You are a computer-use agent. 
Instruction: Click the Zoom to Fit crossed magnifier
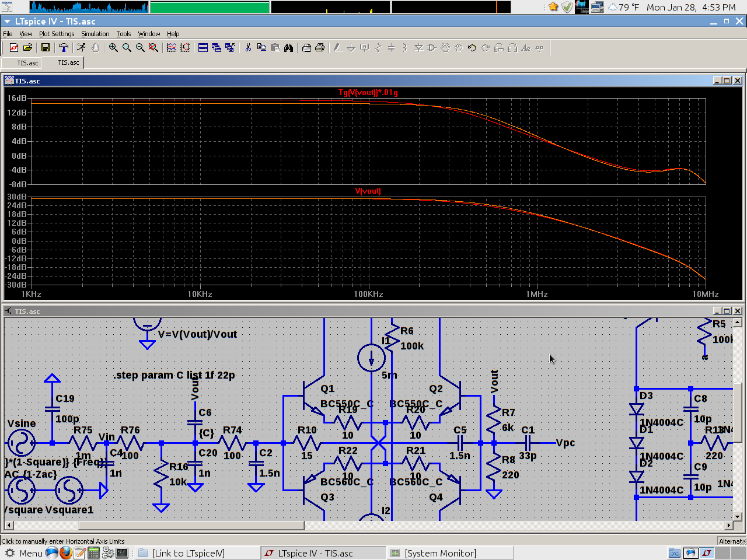(153, 48)
